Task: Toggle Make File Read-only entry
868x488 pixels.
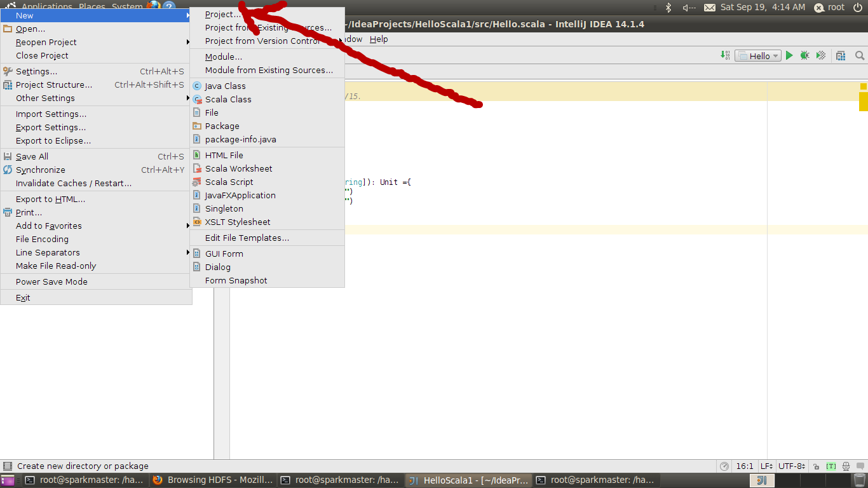Action: tap(96, 266)
